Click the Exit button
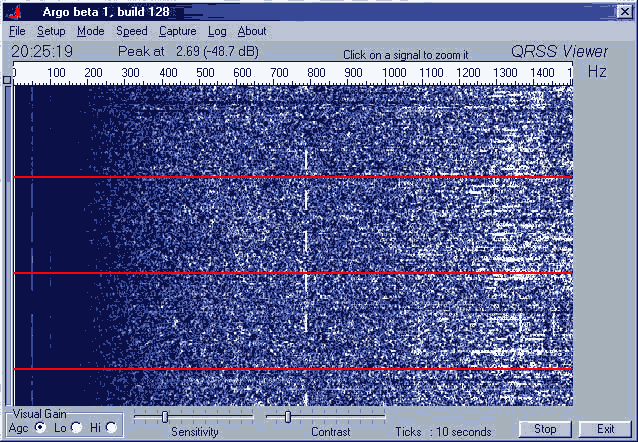638x442 pixels. [605, 429]
